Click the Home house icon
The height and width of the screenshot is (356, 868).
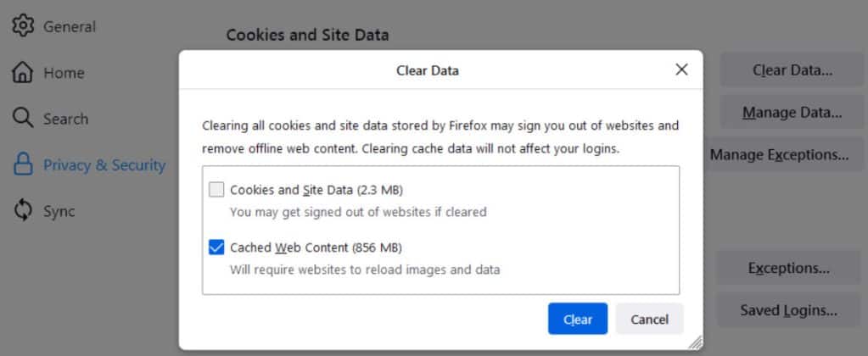[23, 73]
